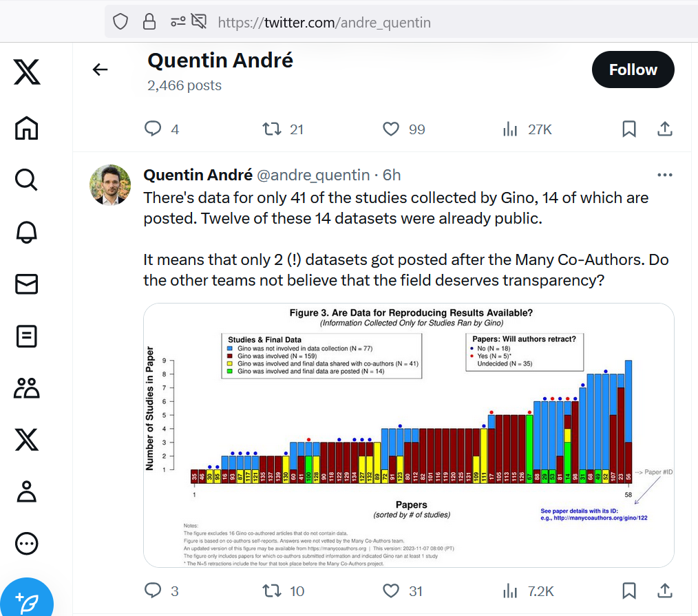Go back with the arrow
This screenshot has width=698, height=616.
[x=101, y=70]
